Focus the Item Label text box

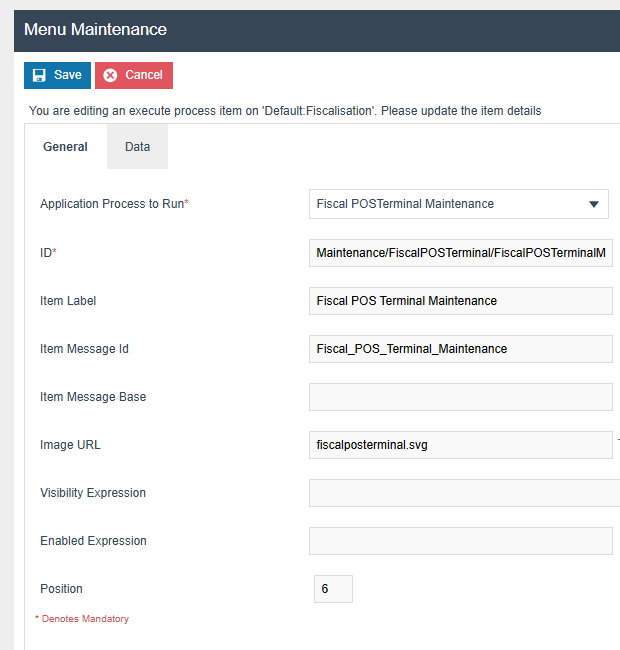[x=460, y=301]
